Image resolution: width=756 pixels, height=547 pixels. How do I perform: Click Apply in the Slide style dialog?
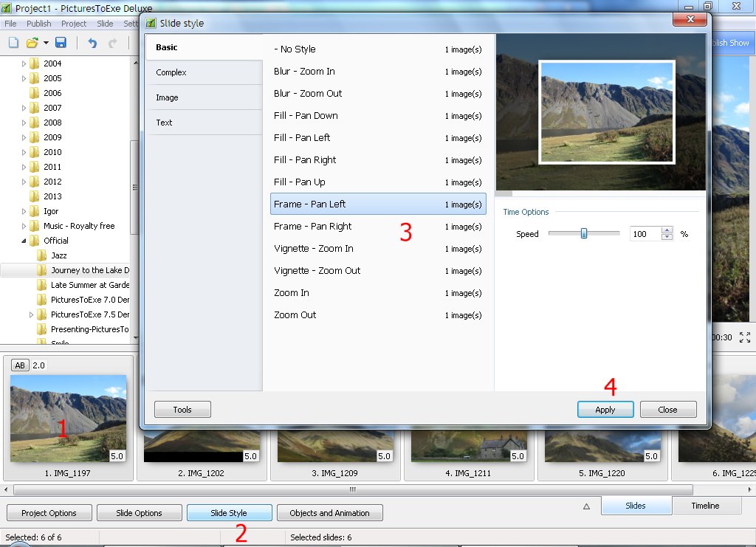(x=605, y=410)
